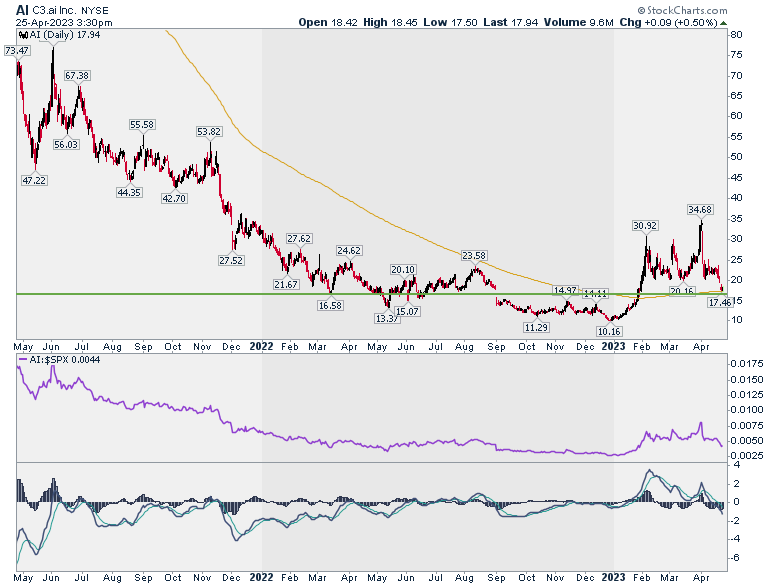780x586 pixels.
Task: Click the 17.46 latest price label
Action: pyautogui.click(x=720, y=302)
